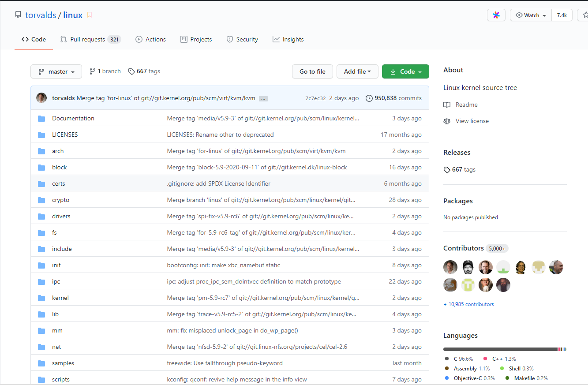
Task: Open the Add file dropdown
Action: click(x=357, y=71)
